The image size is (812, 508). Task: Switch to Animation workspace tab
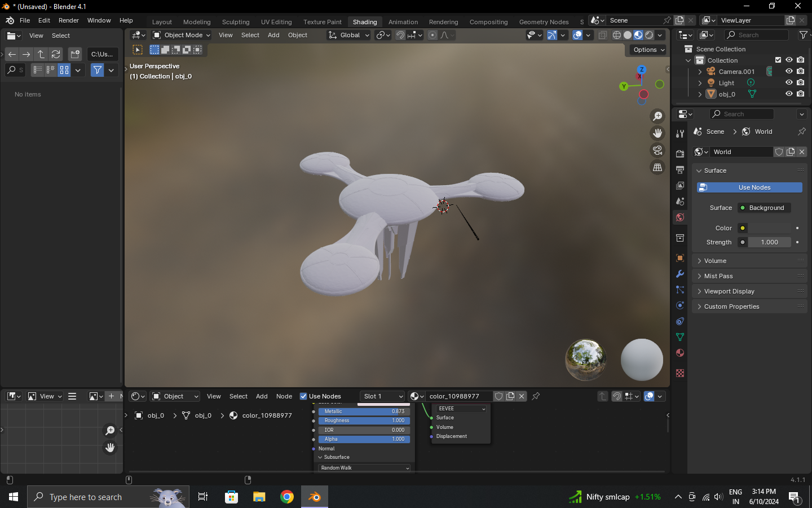[403, 22]
